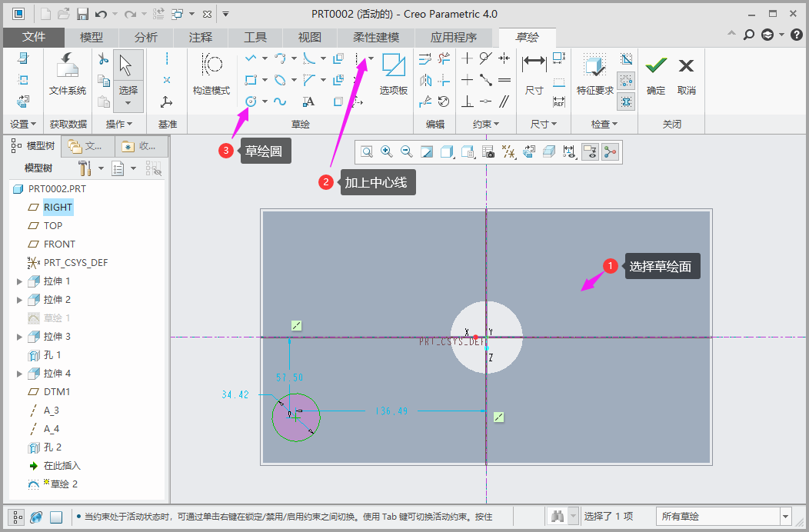Select the sketch text tool
Image resolution: width=809 pixels, height=532 pixels.
[x=308, y=101]
